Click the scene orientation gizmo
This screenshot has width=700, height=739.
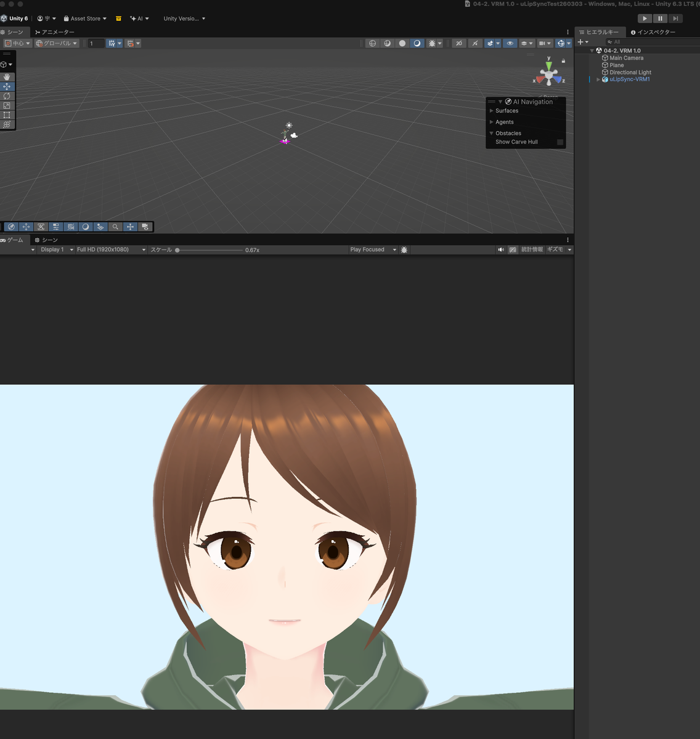pos(548,73)
